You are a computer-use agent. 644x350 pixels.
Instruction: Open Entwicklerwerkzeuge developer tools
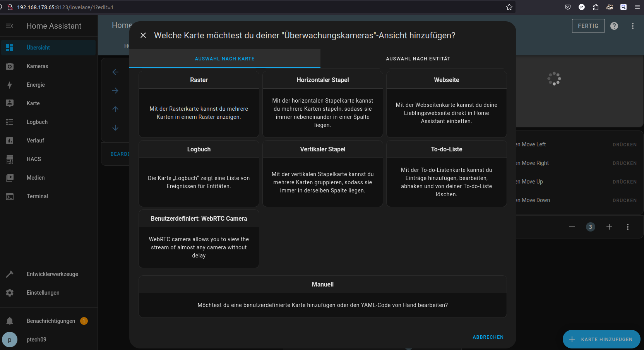(52, 274)
